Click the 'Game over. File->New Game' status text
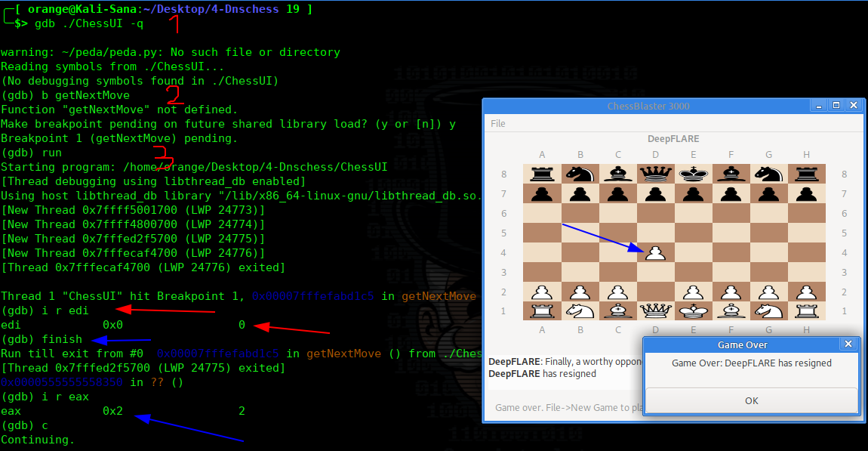This screenshot has width=868, height=451. pyautogui.click(x=568, y=407)
